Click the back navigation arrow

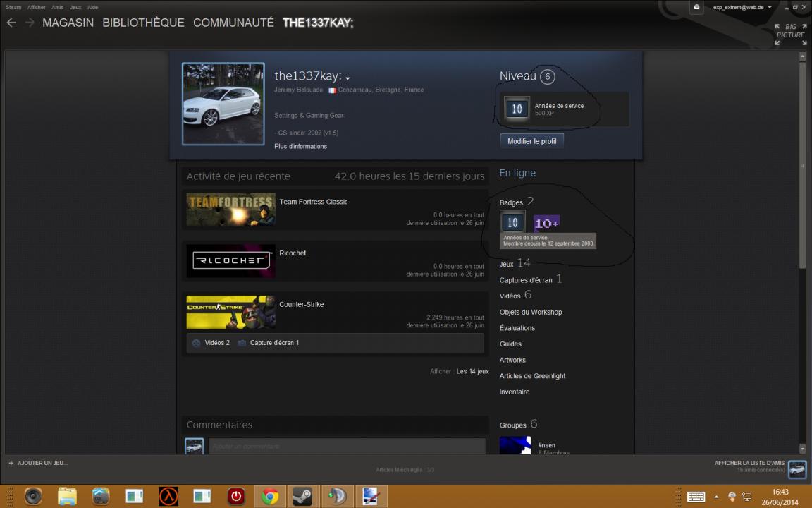11,23
